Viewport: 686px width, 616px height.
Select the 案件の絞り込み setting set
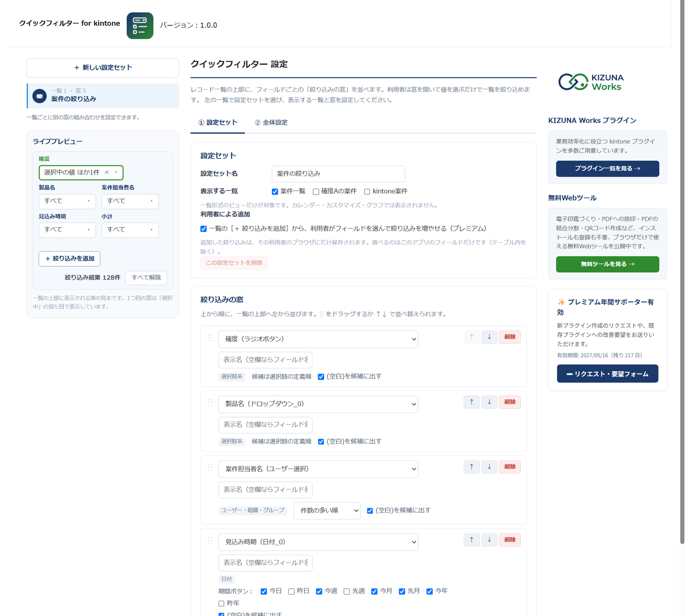point(103,96)
